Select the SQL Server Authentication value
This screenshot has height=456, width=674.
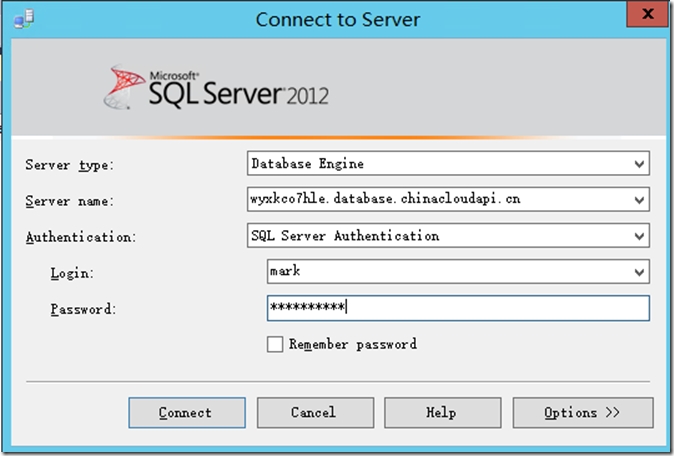tap(345, 236)
